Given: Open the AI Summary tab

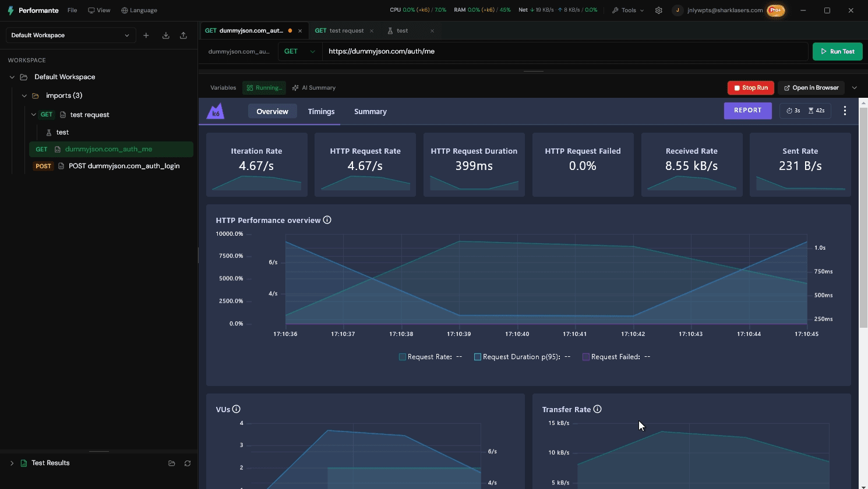Looking at the screenshot, I should [314, 88].
